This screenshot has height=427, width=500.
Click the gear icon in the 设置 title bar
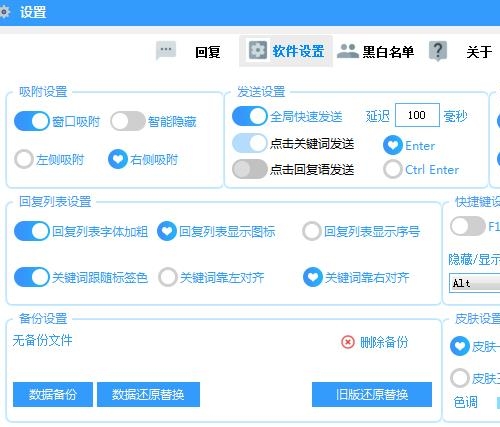click(4, 12)
